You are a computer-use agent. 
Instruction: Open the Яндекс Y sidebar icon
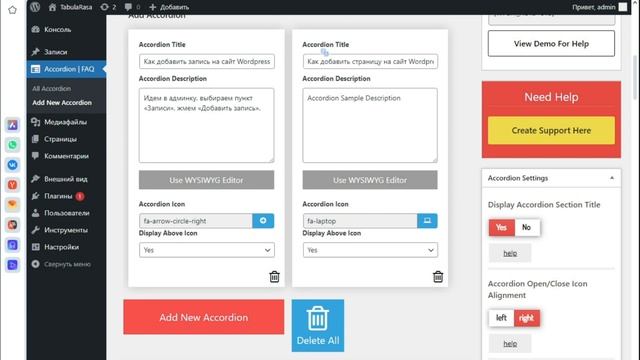pos(13,185)
